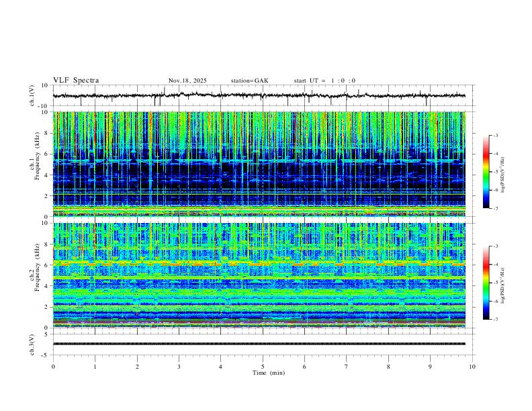Click the ch.1 PSD color scale bar
Screen dimensions: 532x411
tap(486, 172)
